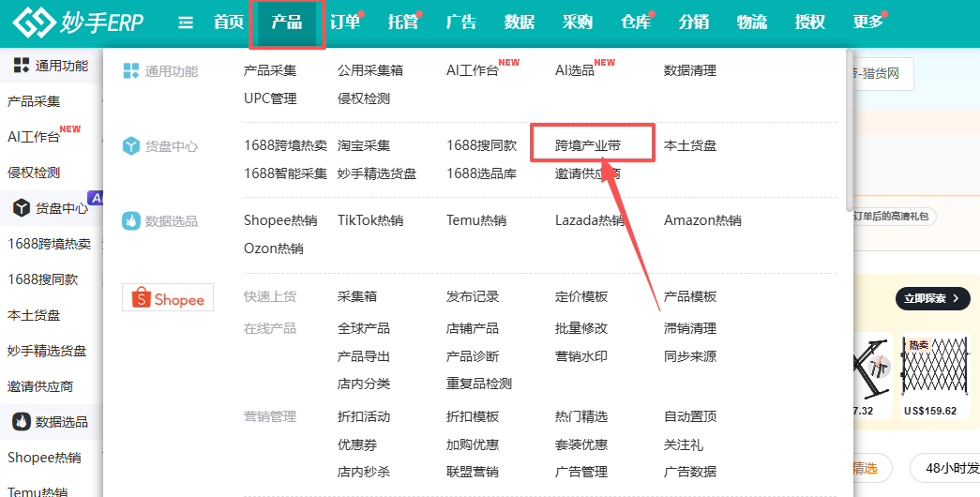Click the 数据选品 flame icon in sidebar
Viewport: 980px width, 497px height.
point(22,422)
